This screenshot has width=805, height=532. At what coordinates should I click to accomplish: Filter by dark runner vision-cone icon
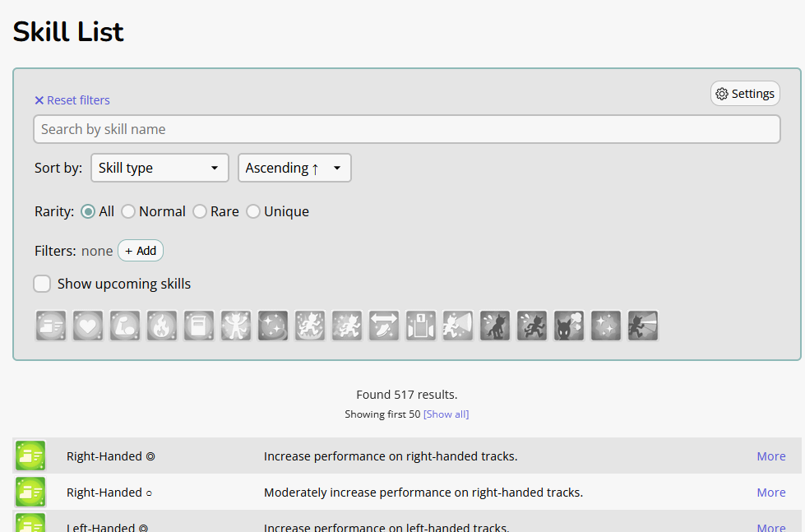642,326
